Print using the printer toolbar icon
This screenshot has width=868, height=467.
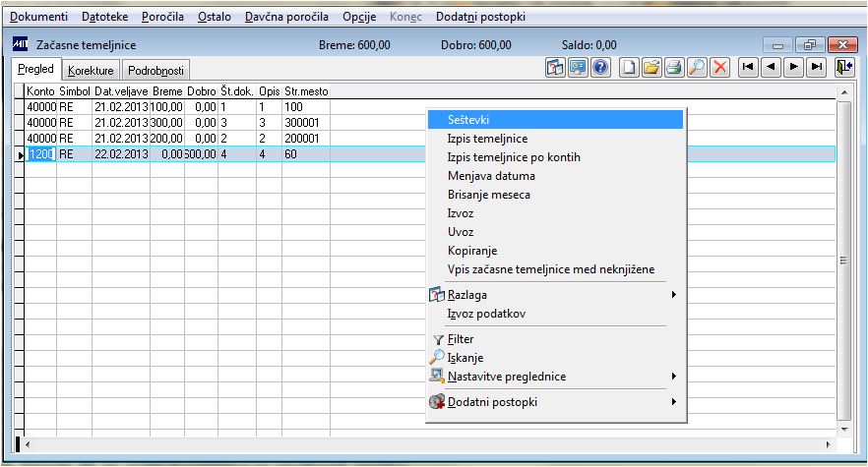point(674,68)
